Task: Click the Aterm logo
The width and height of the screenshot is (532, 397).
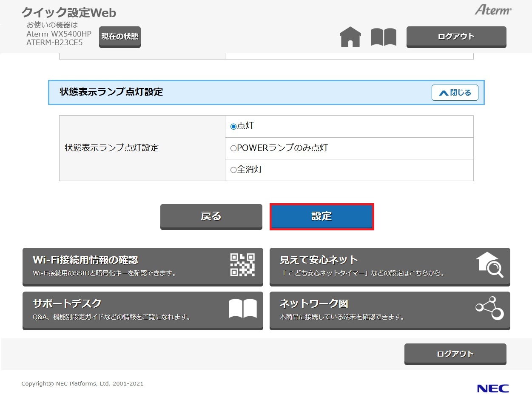Action: tap(493, 10)
